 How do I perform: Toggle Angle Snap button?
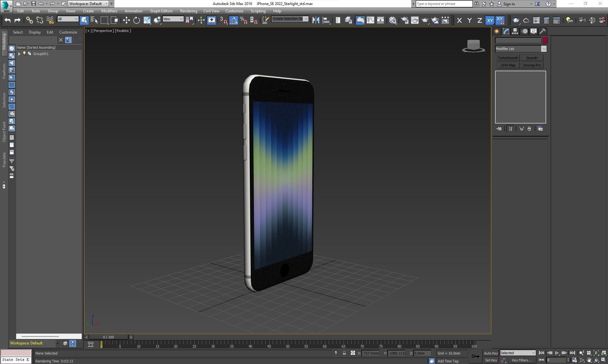coord(233,20)
